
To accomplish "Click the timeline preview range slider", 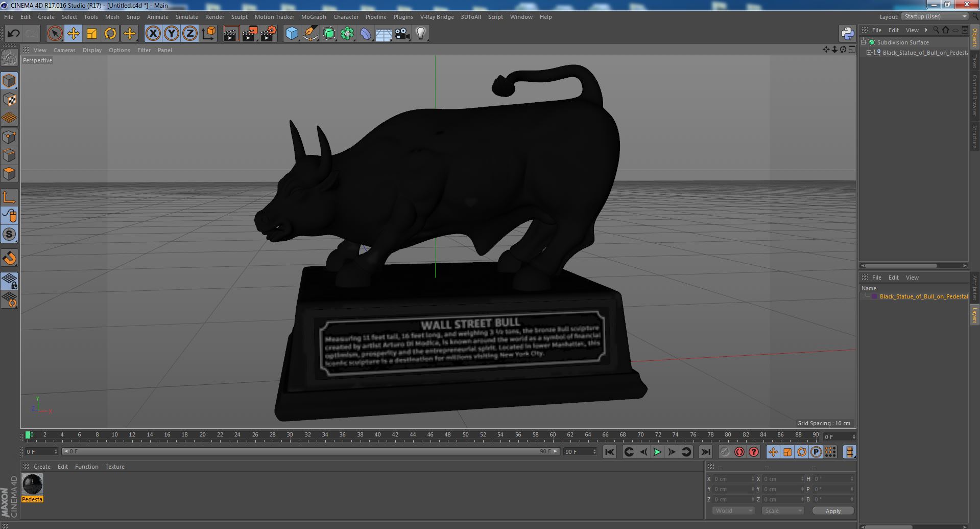I will [x=310, y=452].
